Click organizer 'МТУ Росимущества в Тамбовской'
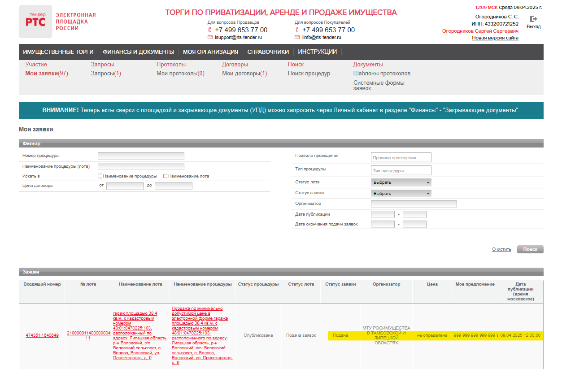The width and height of the screenshot is (588, 369). (386, 335)
